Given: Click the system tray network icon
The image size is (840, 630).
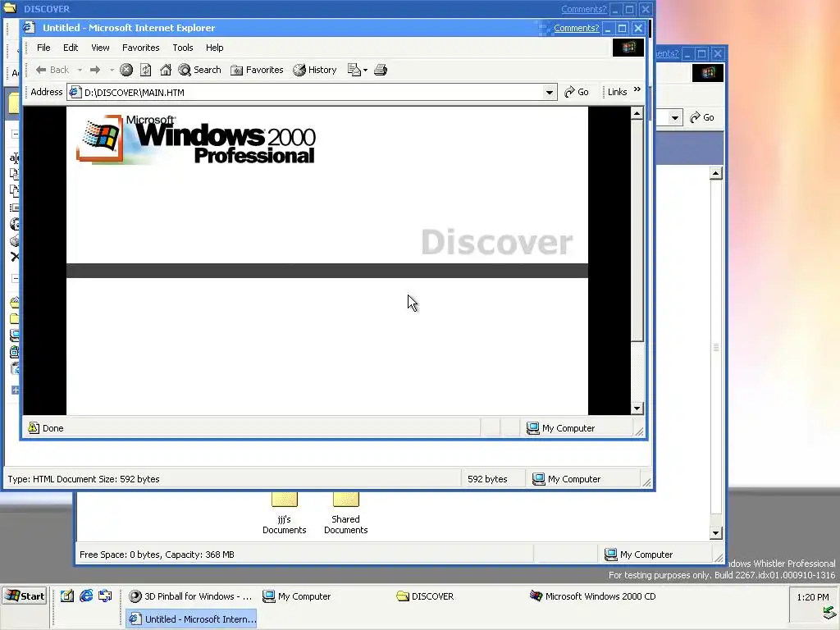Looking at the screenshot, I should (830, 613).
